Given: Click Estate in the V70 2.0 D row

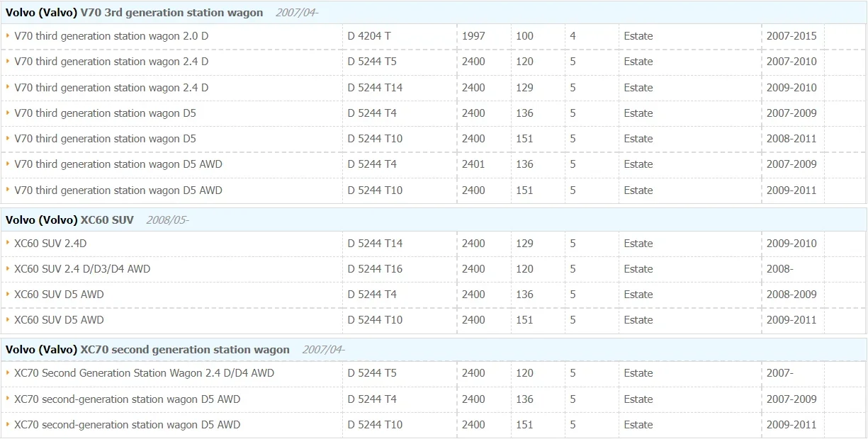Looking at the screenshot, I should tap(638, 36).
